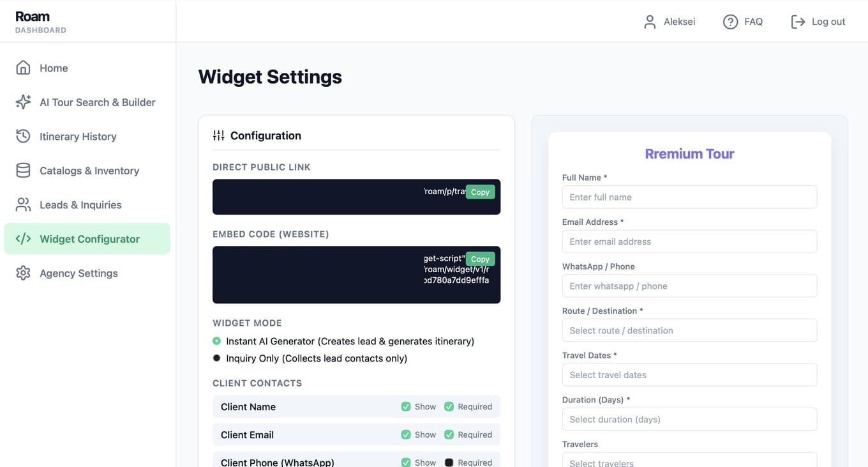Click the Agency Settings gear icon

(x=23, y=273)
